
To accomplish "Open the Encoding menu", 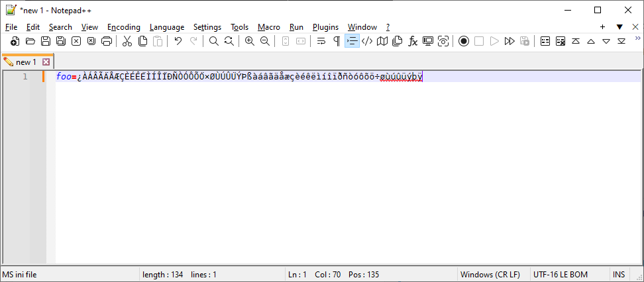I will coord(124,27).
